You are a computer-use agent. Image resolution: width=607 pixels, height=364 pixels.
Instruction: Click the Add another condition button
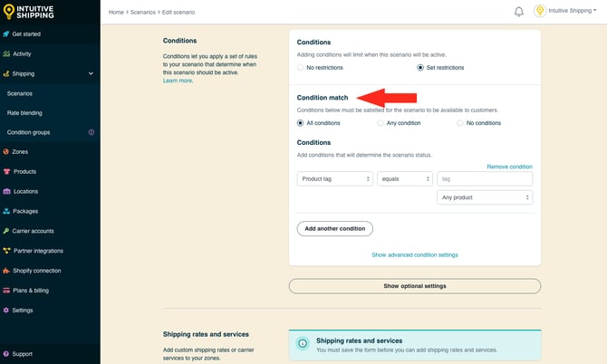coord(334,228)
